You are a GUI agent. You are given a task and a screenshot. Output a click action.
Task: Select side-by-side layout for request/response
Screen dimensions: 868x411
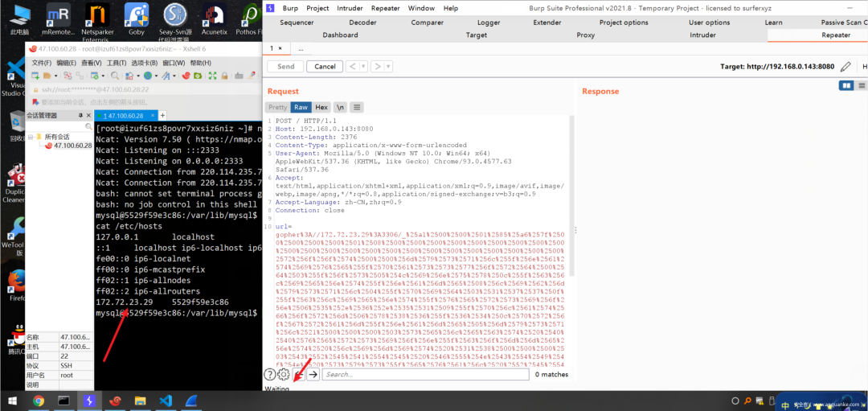tap(845, 85)
